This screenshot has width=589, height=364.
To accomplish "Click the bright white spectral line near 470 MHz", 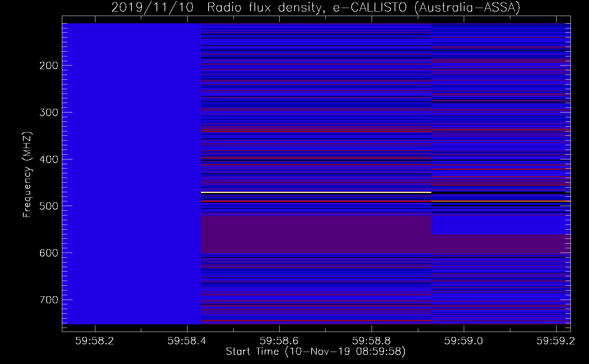I will (x=316, y=192).
